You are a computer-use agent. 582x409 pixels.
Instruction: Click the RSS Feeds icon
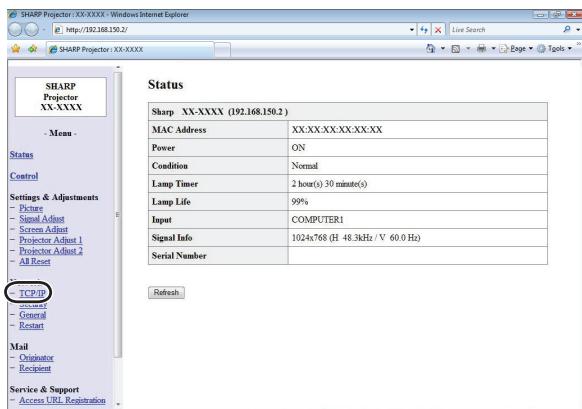pos(455,49)
